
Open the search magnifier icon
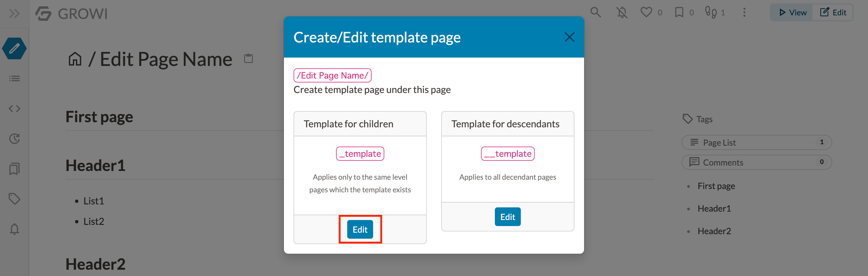point(596,12)
